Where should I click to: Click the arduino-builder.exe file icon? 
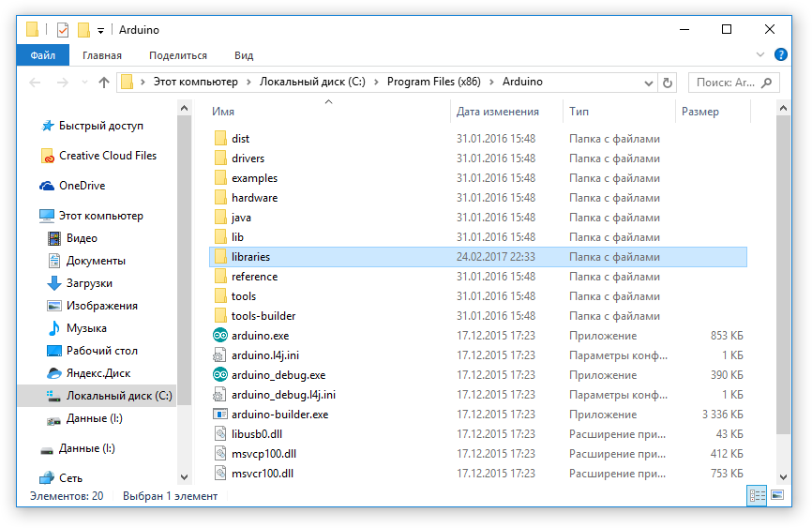click(x=220, y=414)
